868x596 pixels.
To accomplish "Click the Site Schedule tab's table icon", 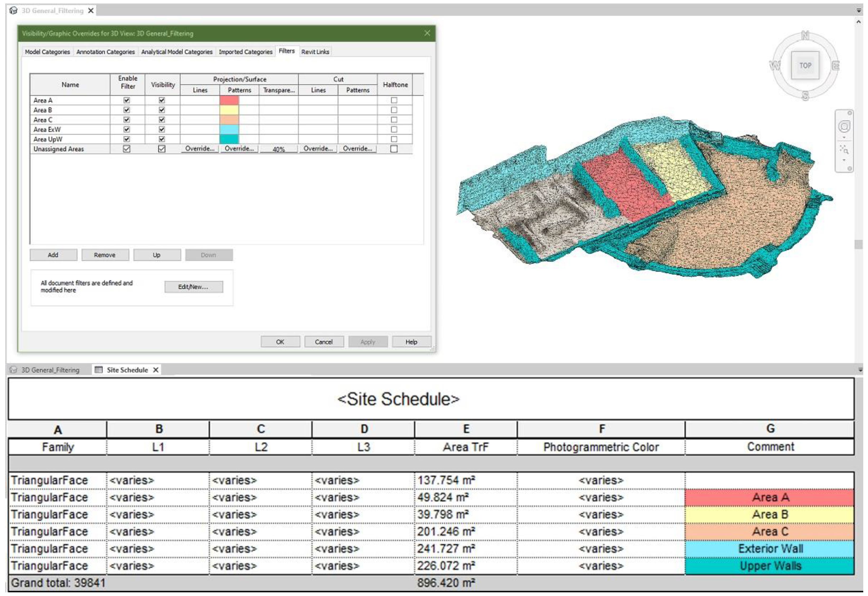I will tap(98, 370).
